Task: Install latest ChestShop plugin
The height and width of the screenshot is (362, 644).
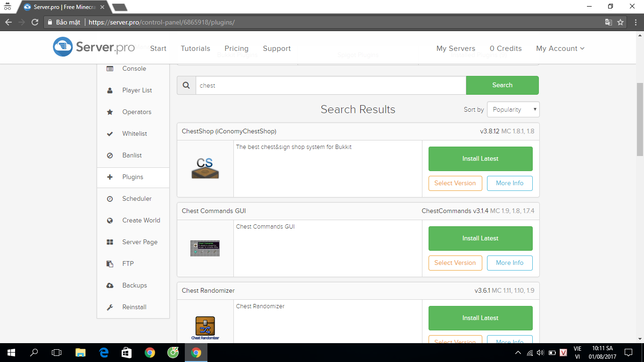Action: (x=480, y=159)
